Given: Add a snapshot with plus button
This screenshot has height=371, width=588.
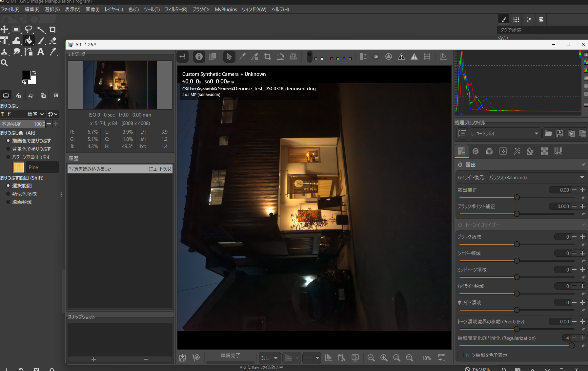Looking at the screenshot, I should click(x=93, y=359).
